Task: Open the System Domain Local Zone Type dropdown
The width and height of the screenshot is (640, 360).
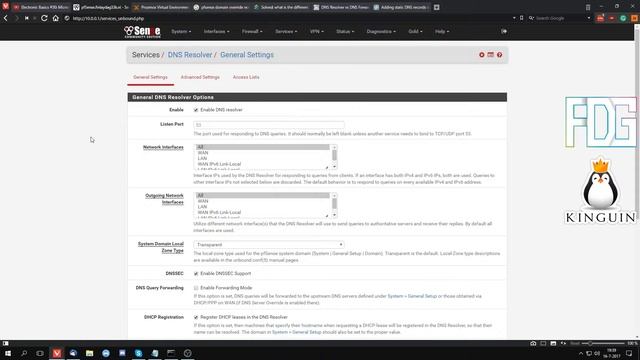Action: point(269,244)
